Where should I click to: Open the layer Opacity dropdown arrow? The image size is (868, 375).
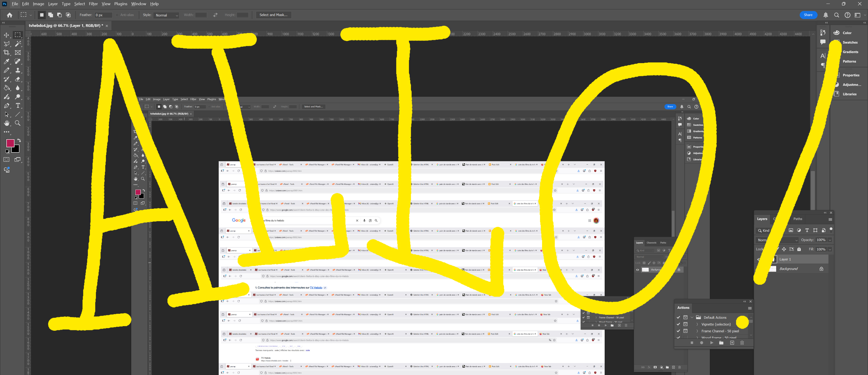(830, 240)
